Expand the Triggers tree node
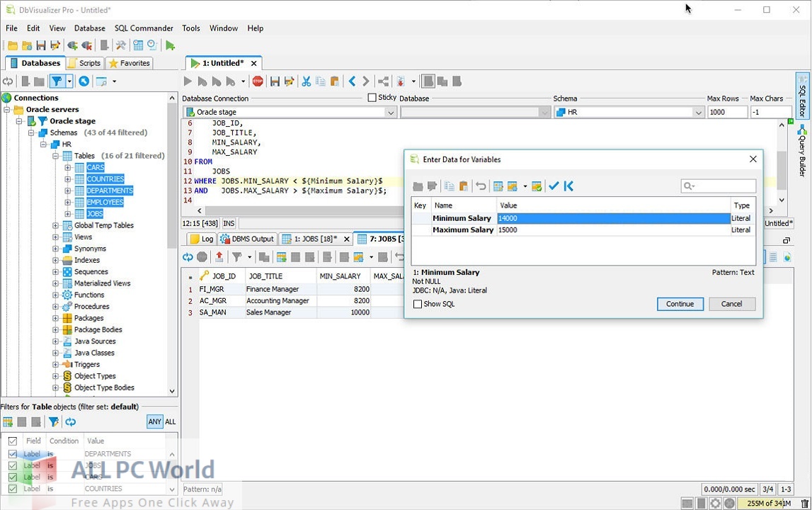812x510 pixels. (x=55, y=364)
